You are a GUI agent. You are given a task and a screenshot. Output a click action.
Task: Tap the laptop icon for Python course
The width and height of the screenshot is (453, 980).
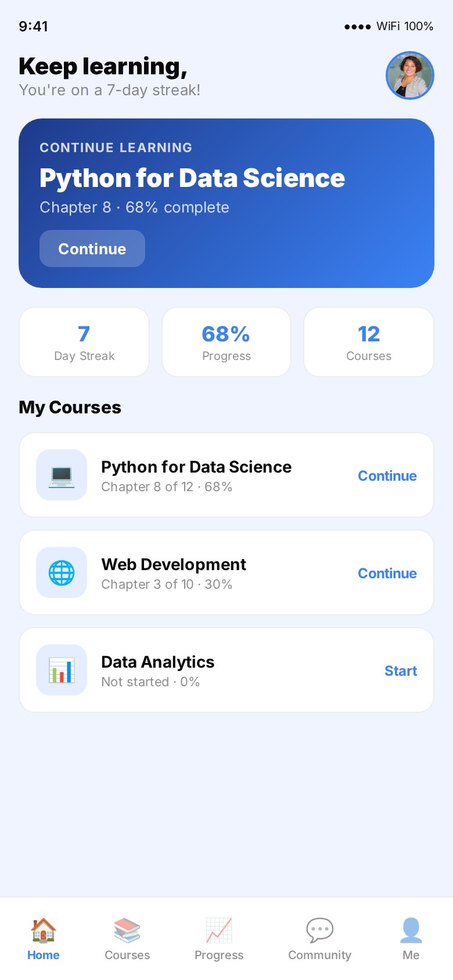pyautogui.click(x=62, y=475)
